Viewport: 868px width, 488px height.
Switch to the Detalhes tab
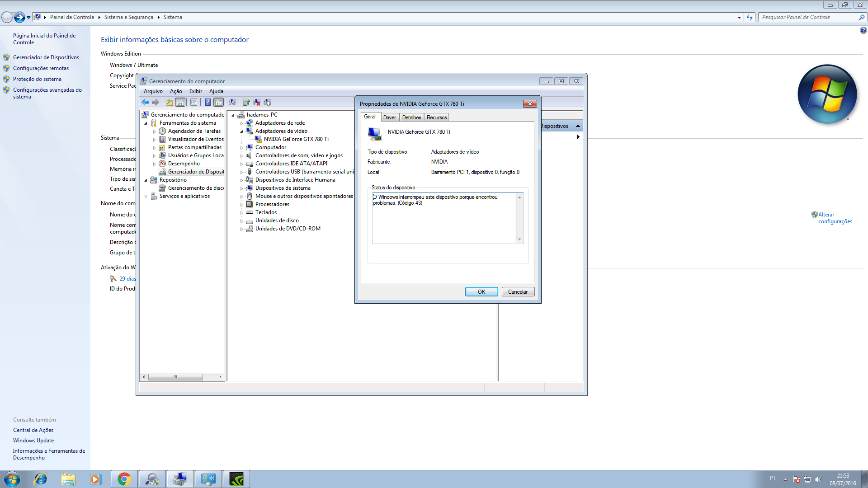tap(411, 117)
